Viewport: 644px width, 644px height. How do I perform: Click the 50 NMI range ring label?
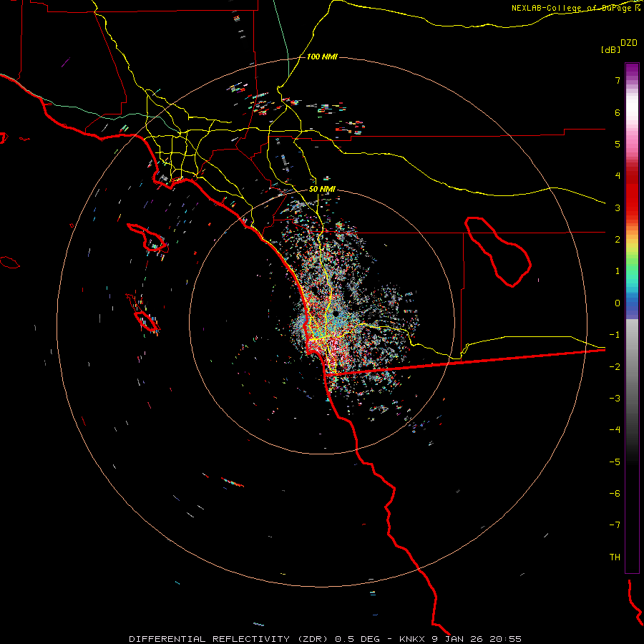322,189
